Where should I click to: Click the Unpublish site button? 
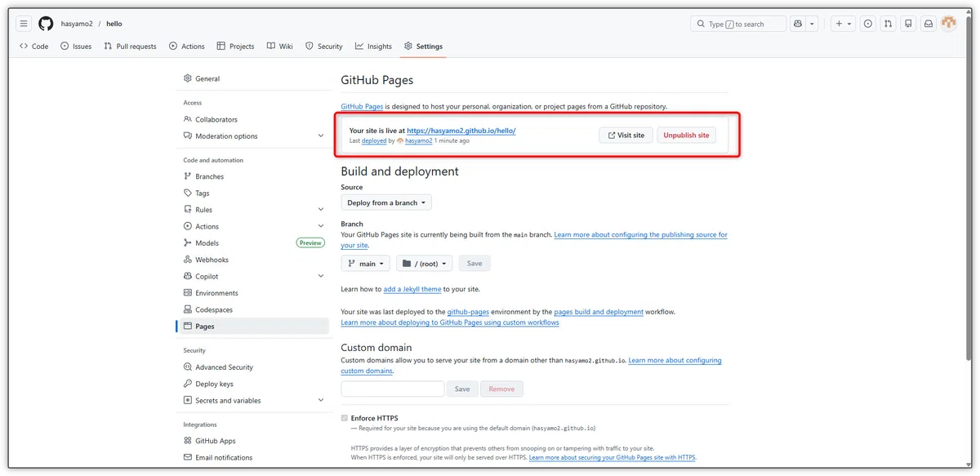pos(686,135)
